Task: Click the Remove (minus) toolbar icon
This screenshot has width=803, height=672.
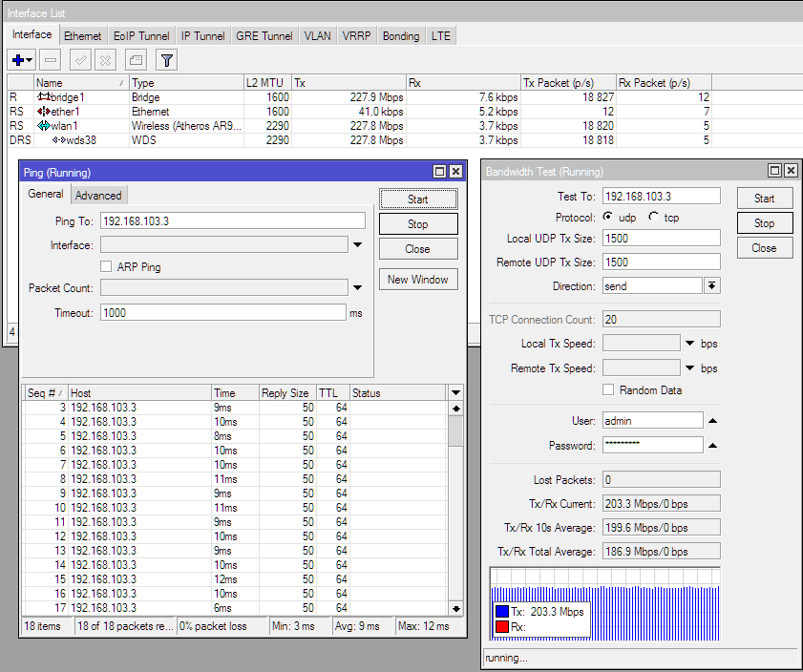Action: click(51, 60)
